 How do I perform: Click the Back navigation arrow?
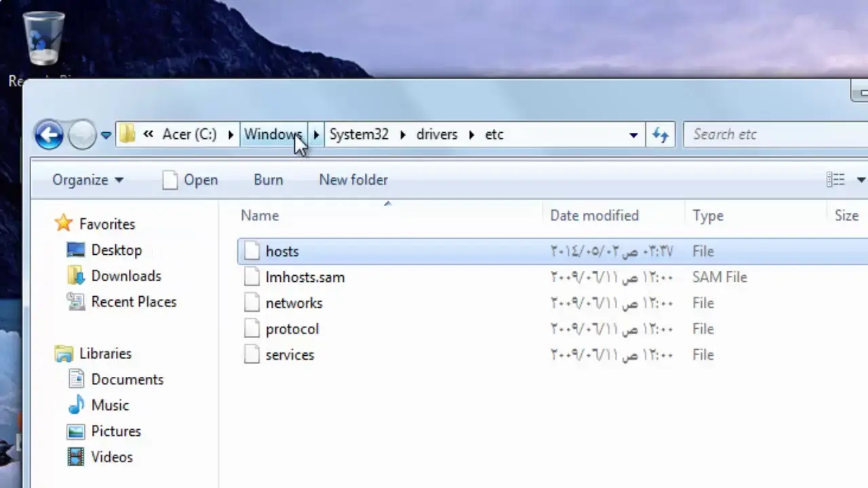49,134
